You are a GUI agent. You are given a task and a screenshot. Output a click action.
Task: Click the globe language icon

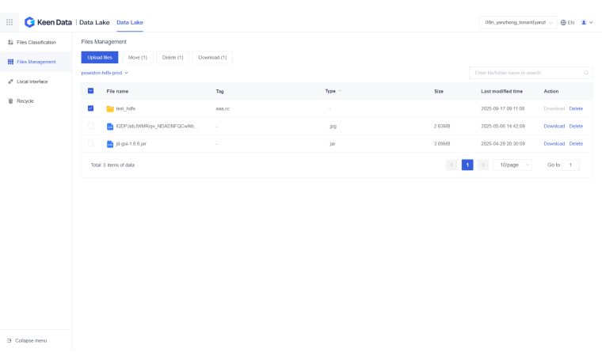563,22
